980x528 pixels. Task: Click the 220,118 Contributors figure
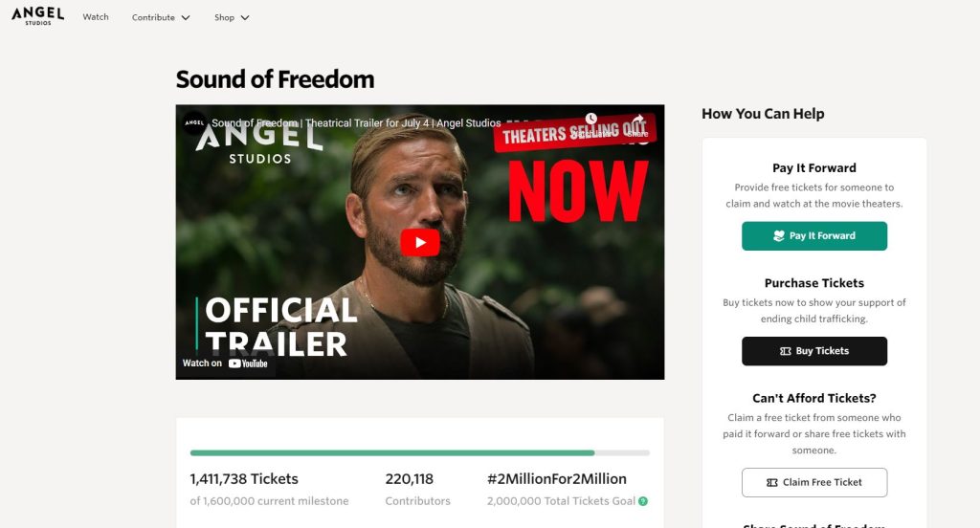point(409,479)
